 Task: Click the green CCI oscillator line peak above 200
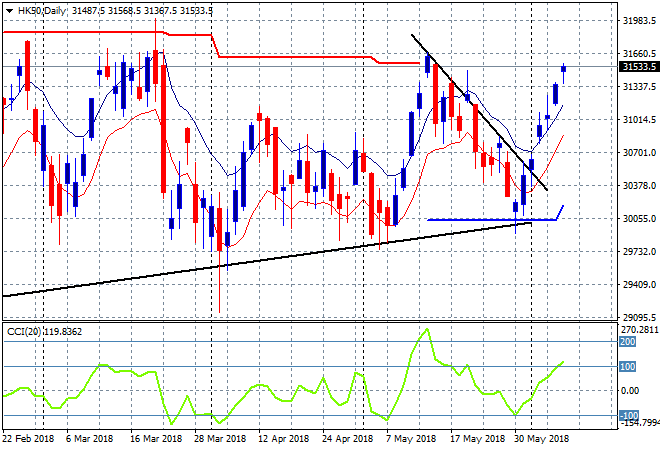click(427, 329)
